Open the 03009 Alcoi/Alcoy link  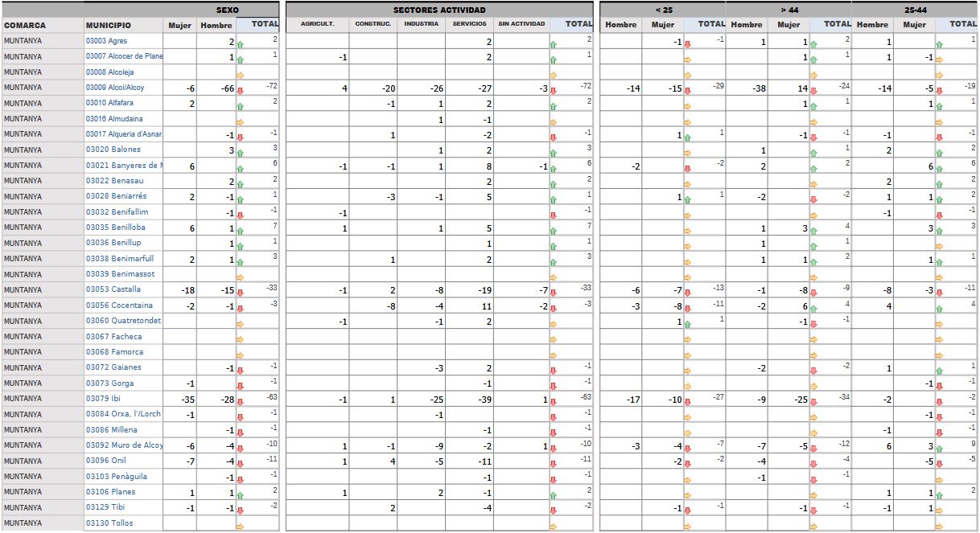point(115,88)
